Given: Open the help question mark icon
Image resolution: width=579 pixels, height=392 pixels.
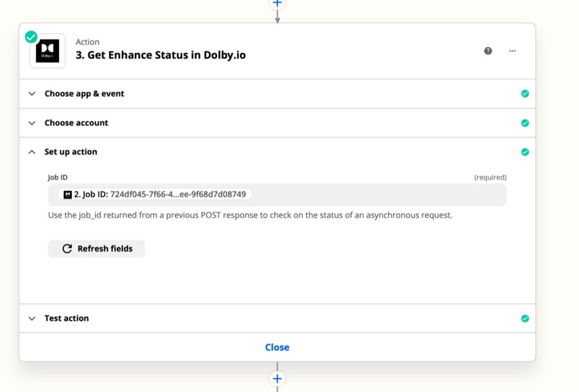Looking at the screenshot, I should 488,51.
